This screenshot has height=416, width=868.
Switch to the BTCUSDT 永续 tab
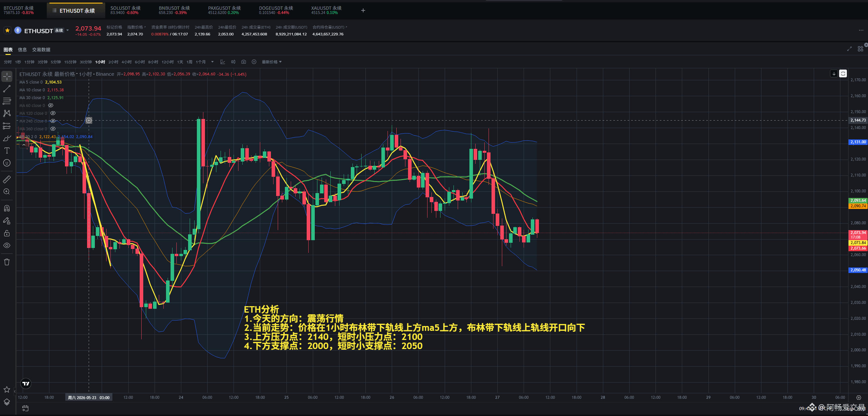19,10
